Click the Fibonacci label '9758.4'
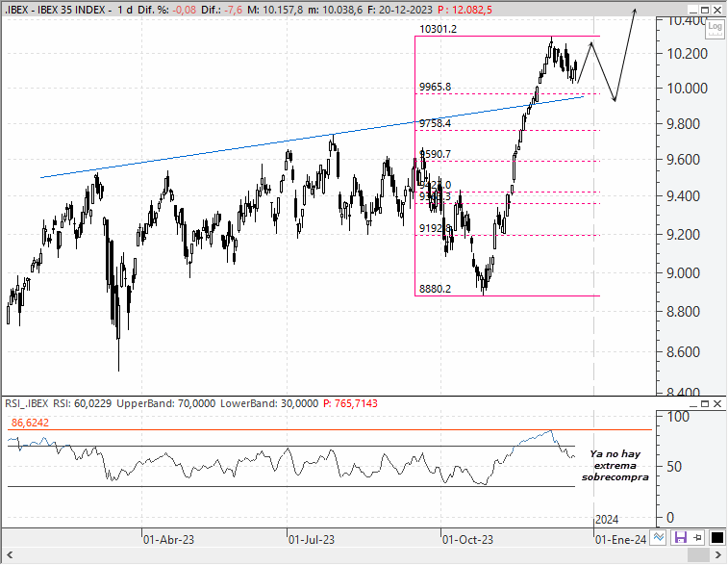The width and height of the screenshot is (728, 565). (435, 123)
